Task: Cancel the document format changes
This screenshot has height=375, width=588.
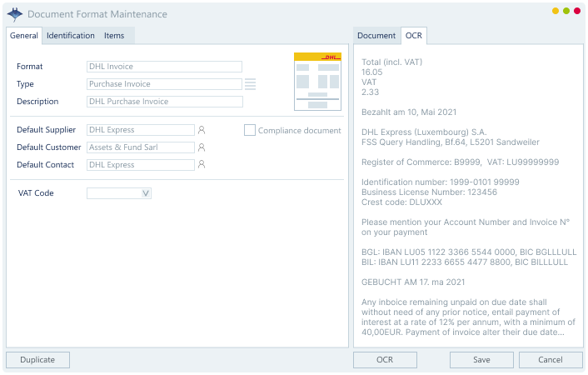Action: point(551,360)
